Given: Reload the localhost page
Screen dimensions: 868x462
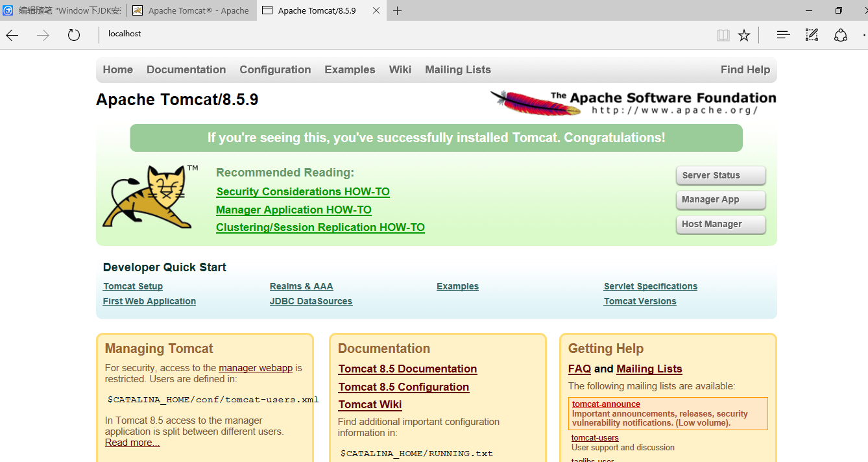Looking at the screenshot, I should click(x=74, y=35).
